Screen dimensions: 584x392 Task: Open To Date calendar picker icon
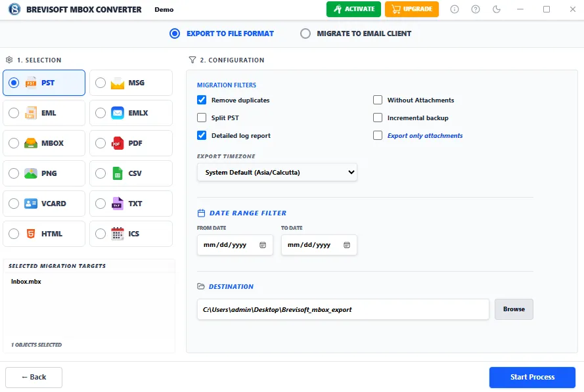click(347, 245)
